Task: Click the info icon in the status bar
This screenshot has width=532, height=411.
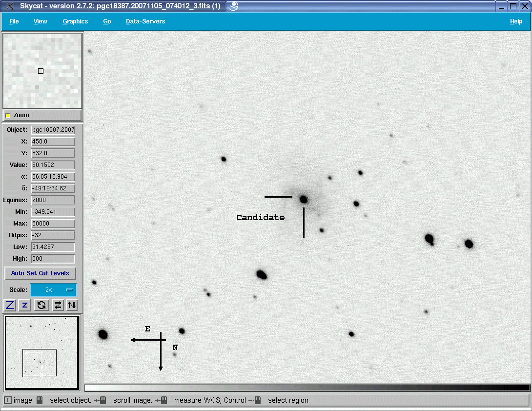Action: pos(8,400)
